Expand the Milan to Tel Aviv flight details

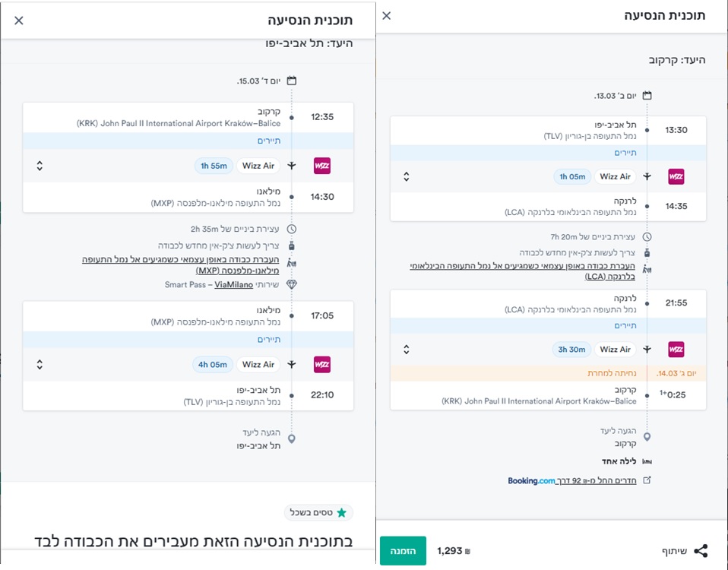(40, 365)
